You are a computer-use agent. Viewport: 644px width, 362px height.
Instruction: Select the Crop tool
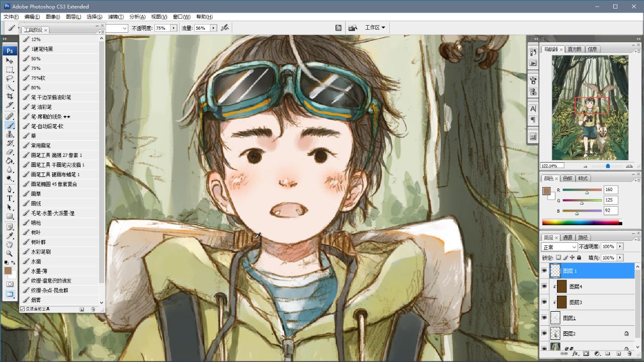(10, 97)
